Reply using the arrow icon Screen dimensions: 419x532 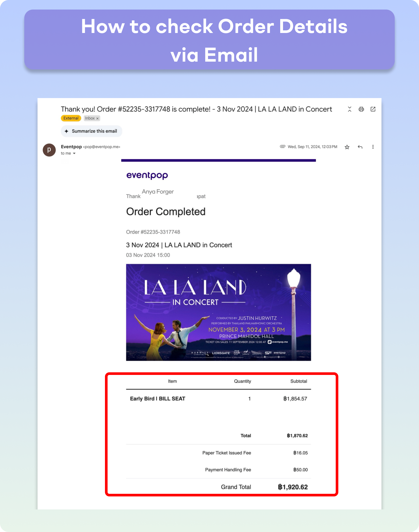pyautogui.click(x=360, y=147)
